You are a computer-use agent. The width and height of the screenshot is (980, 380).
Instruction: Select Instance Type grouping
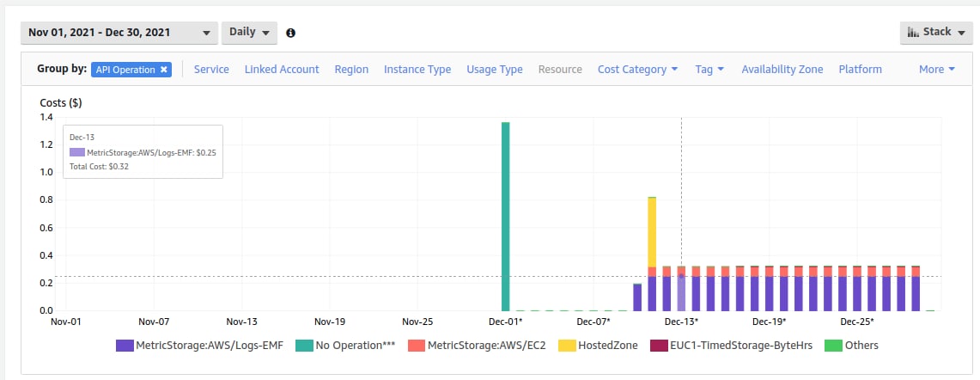pos(417,70)
